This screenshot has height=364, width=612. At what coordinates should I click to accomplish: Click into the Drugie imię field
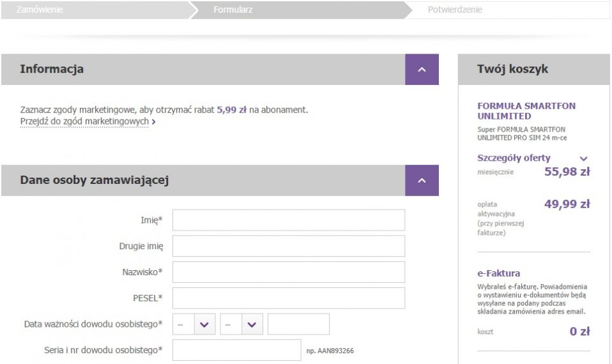(x=288, y=246)
